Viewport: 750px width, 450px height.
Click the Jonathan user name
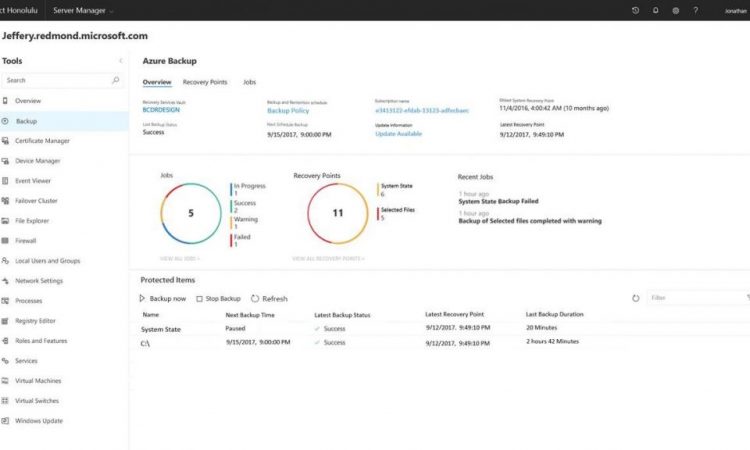[x=736, y=11]
